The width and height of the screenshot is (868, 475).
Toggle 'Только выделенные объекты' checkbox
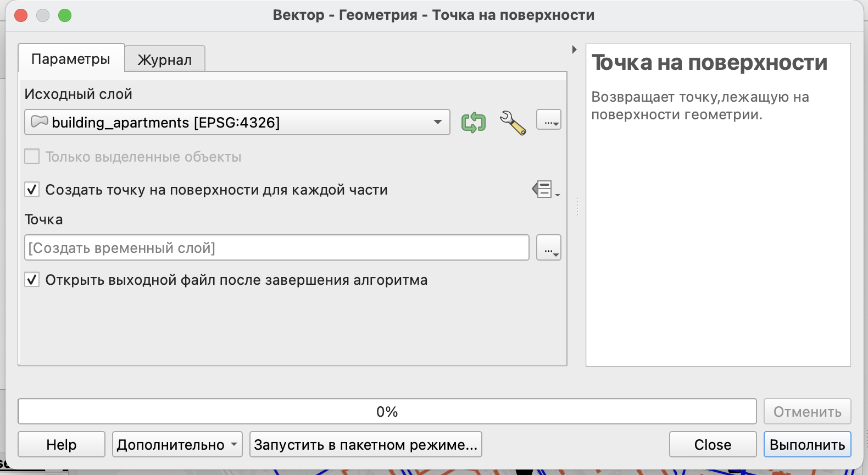pos(32,157)
